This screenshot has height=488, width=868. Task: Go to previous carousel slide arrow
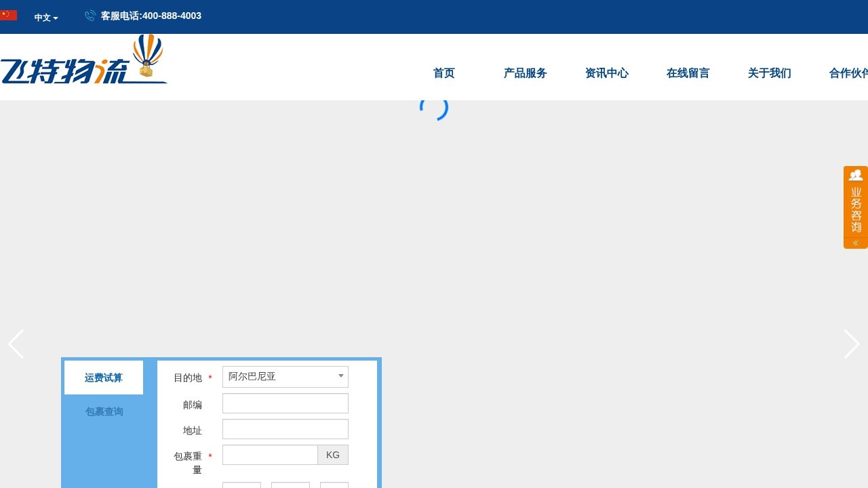click(16, 344)
